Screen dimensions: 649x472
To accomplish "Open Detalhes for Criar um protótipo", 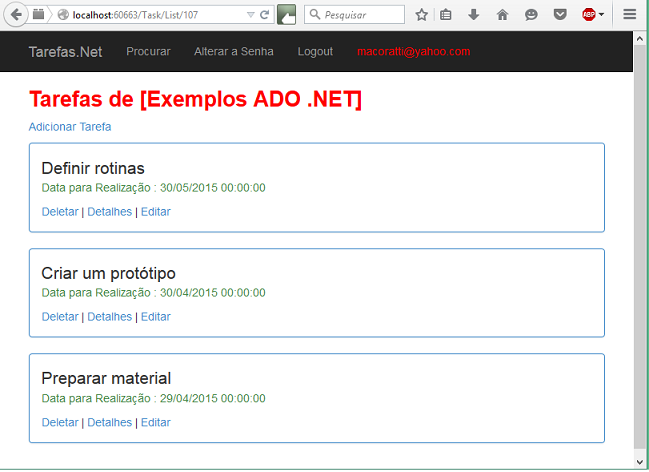I will 110,317.
